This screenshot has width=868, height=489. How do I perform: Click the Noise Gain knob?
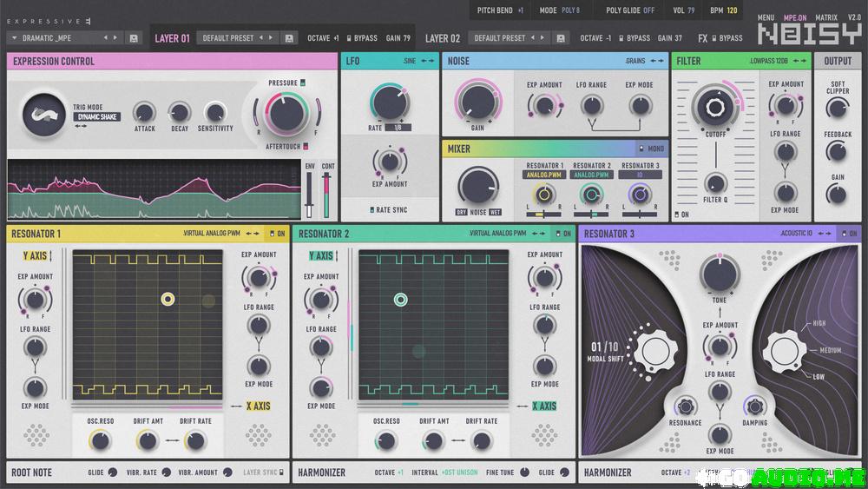coord(477,102)
